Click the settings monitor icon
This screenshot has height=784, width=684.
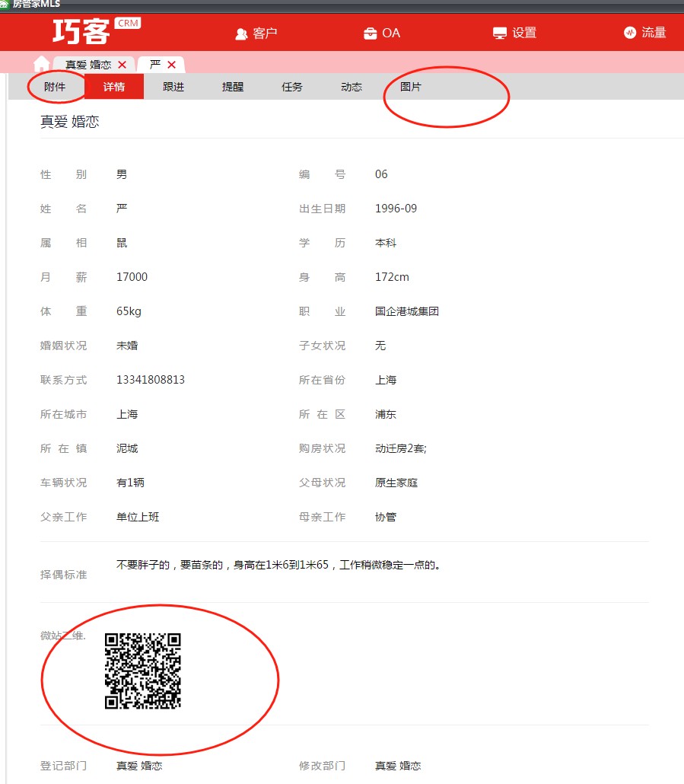500,33
